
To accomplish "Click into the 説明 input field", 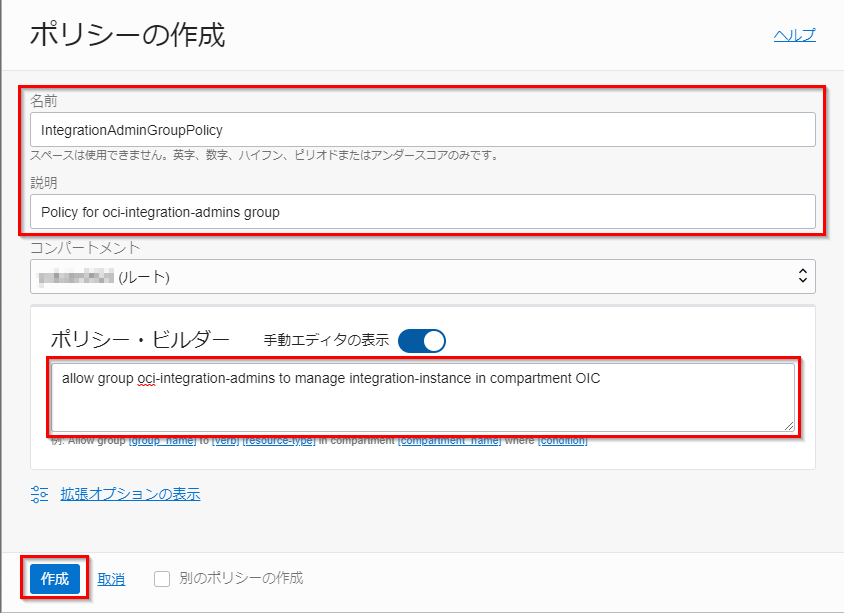I will click(422, 211).
